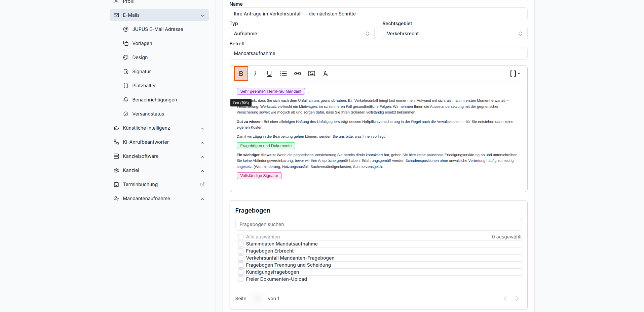644x312 pixels.
Task: Expand the Kanzleisoftware section chevron
Action: (202, 157)
